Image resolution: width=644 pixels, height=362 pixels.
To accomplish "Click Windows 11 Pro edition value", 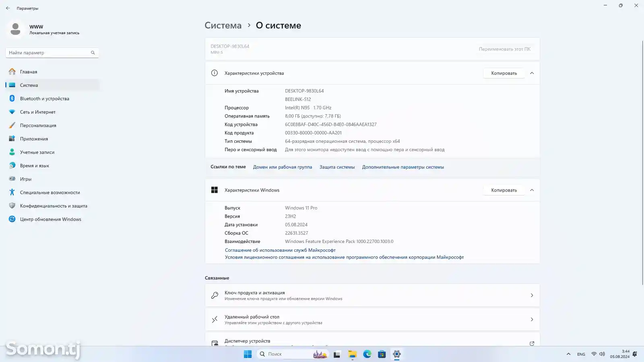I will 301,208.
